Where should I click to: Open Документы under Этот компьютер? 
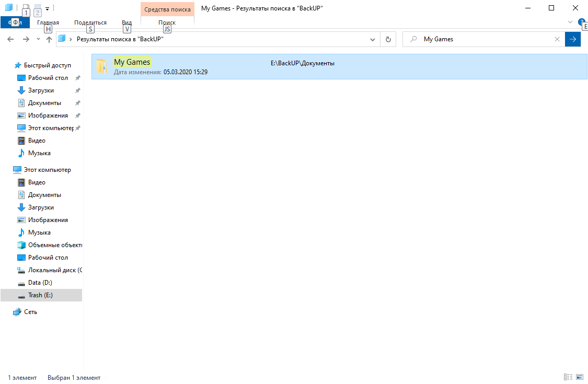44,195
